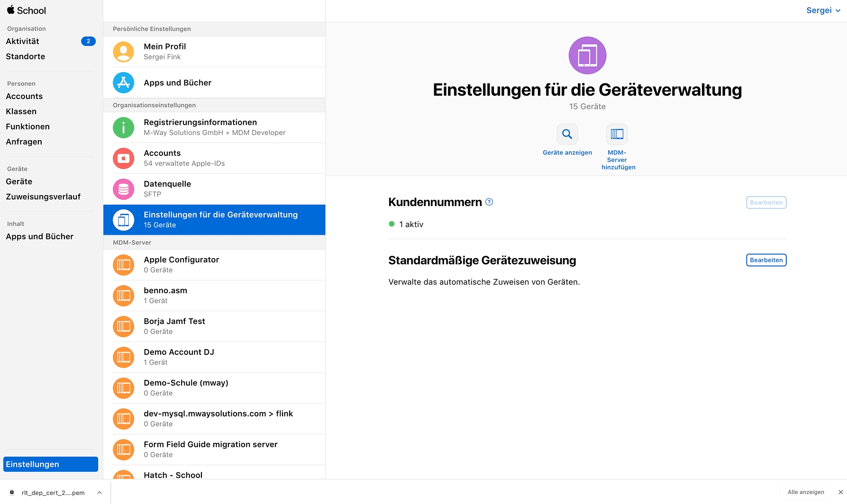This screenshot has width=847, height=504.
Task: Open Geräte in the sidebar
Action: click(x=19, y=181)
